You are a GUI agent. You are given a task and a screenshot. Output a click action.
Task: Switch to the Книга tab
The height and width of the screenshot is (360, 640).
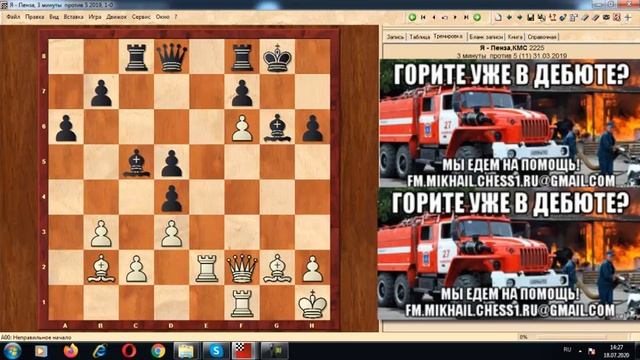[x=515, y=37]
